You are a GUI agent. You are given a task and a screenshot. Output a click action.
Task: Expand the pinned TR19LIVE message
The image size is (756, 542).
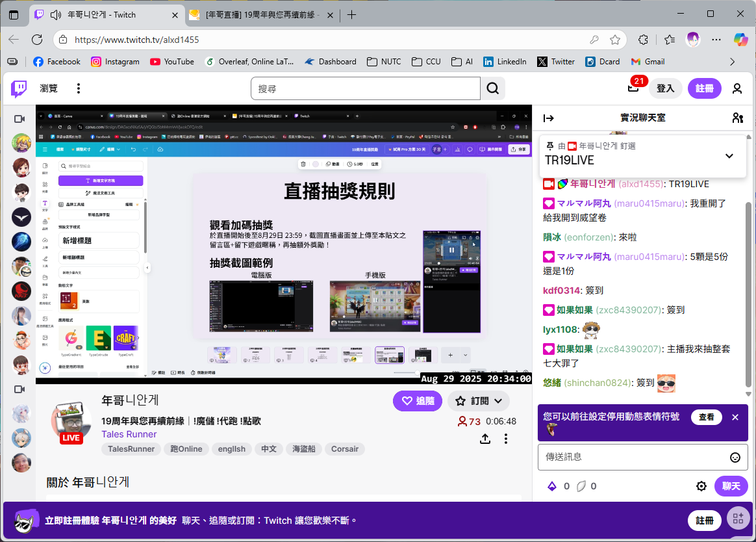click(x=729, y=156)
